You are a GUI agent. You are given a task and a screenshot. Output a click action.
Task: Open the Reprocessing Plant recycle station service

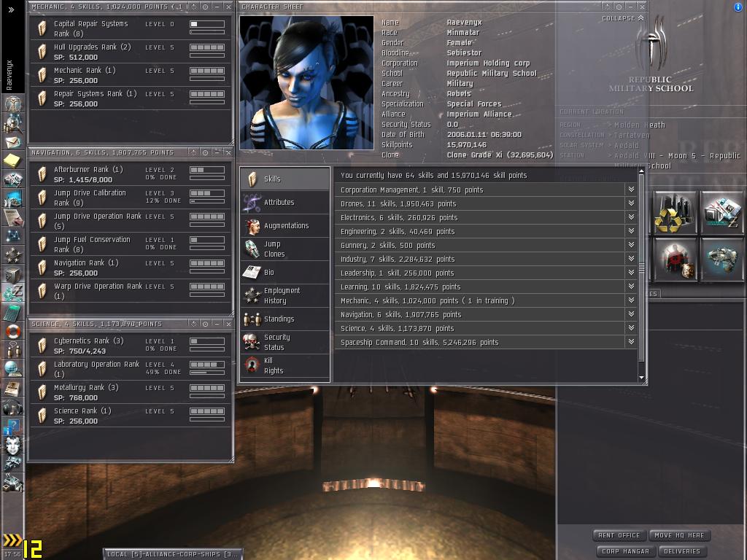pos(675,213)
